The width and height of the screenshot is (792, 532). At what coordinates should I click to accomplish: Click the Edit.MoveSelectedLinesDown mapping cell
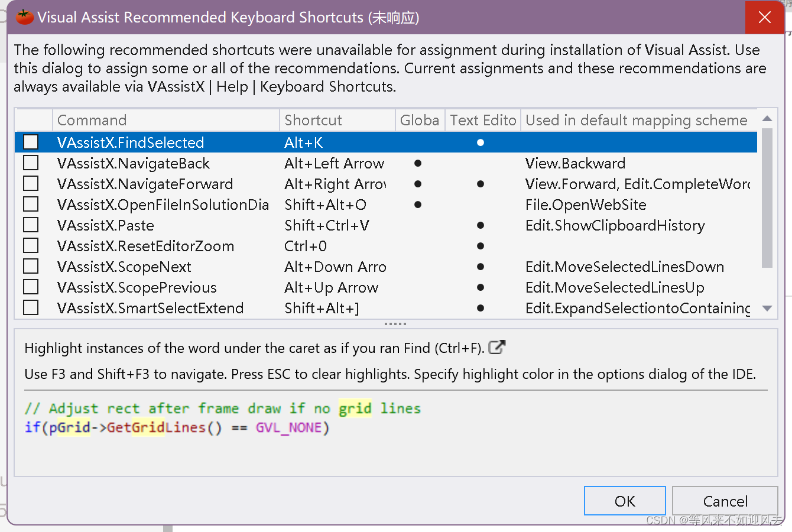click(x=625, y=267)
